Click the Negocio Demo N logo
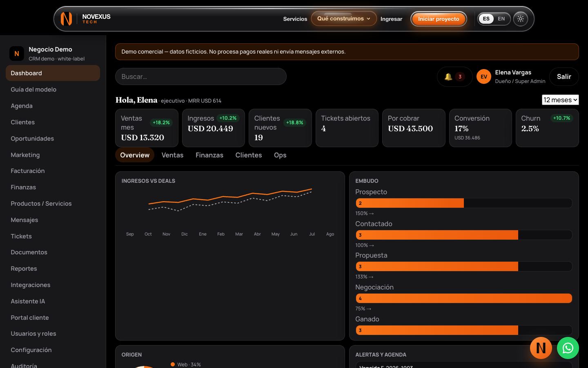 (x=17, y=54)
